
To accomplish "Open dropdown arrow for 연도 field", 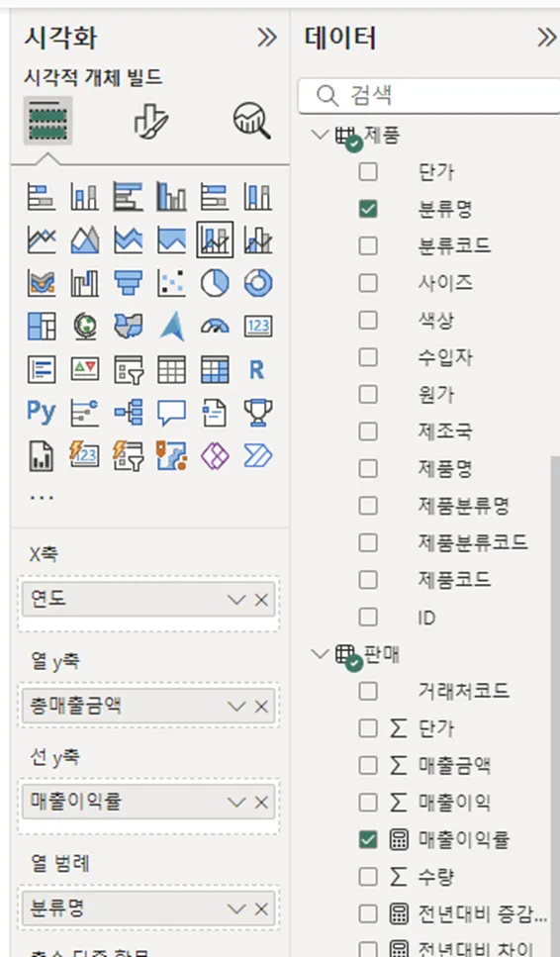I will (236, 600).
